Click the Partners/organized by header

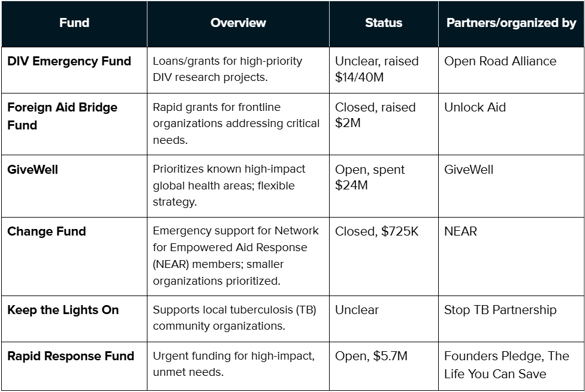[511, 23]
